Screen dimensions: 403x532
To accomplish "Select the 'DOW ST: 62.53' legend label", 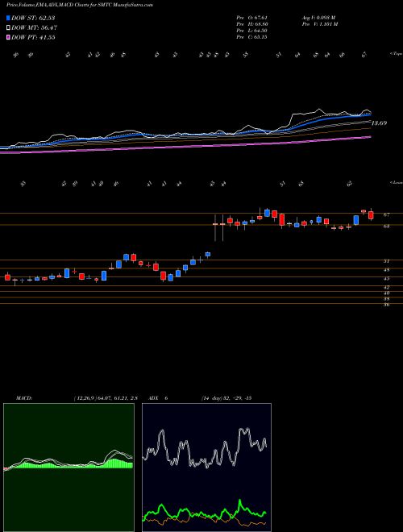I will 33,18.
